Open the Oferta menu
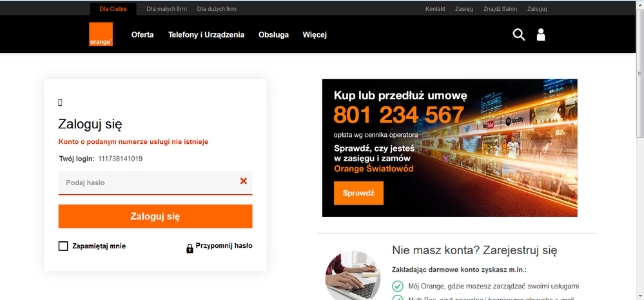 pyautogui.click(x=142, y=35)
